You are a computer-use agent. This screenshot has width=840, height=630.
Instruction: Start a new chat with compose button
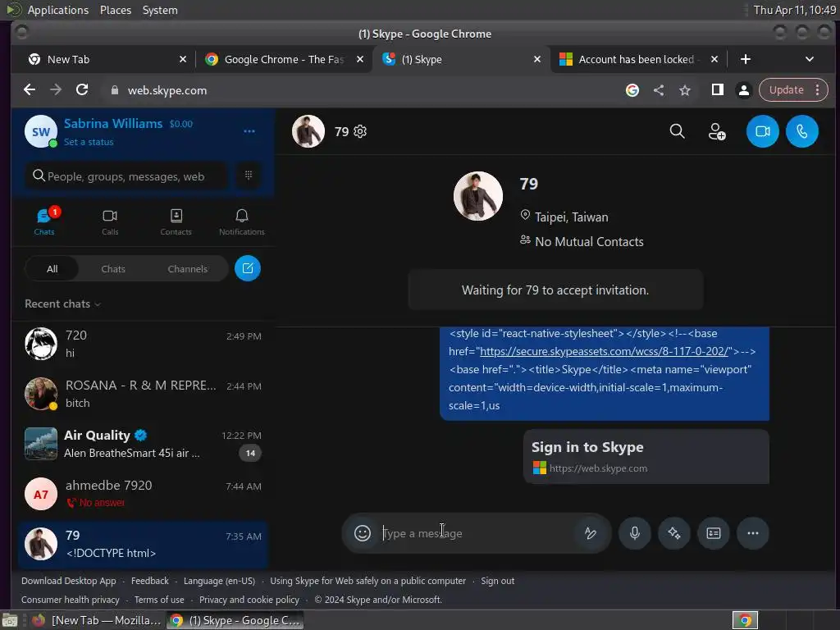coord(248,268)
